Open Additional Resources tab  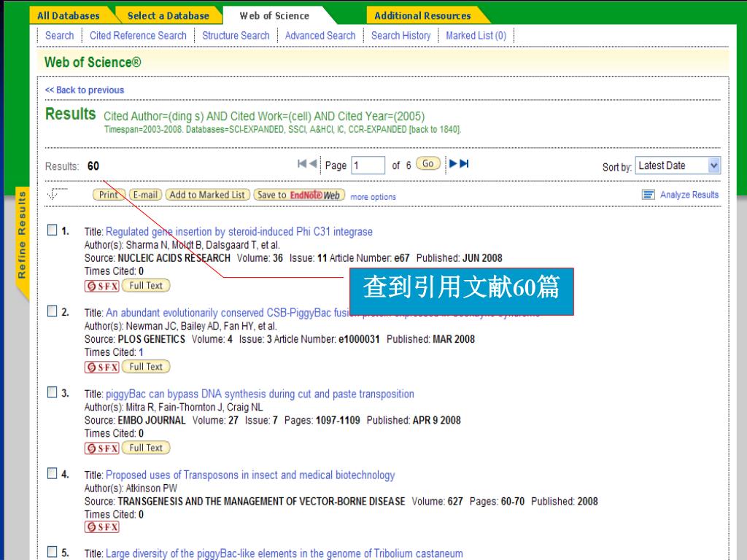pos(422,16)
